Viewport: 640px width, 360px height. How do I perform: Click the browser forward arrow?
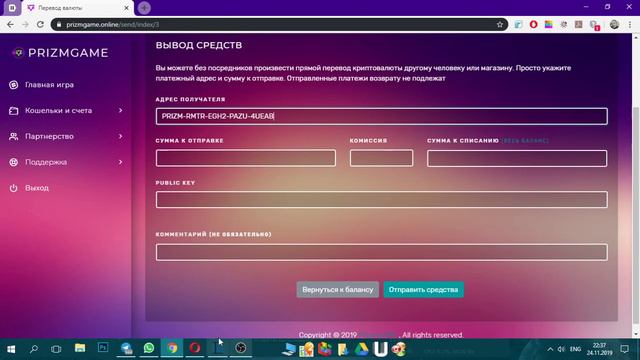[25, 24]
